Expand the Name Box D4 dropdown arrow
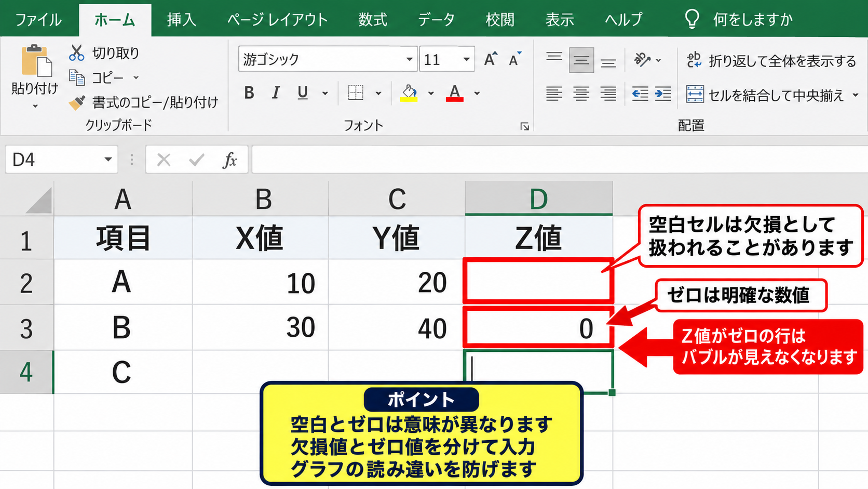Screen dimensions: 868x489 (x=108, y=159)
